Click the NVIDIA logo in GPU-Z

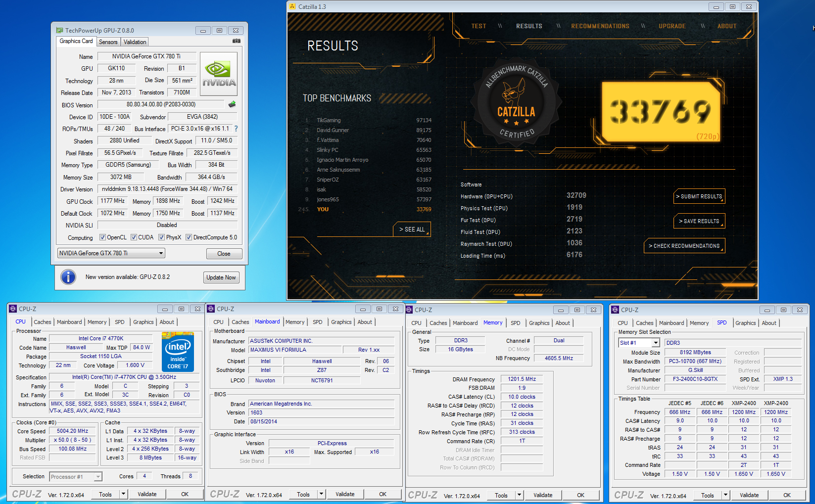[x=219, y=74]
